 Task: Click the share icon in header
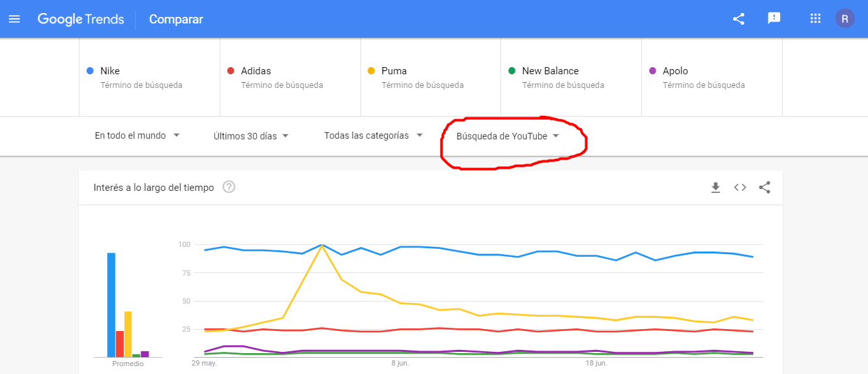738,19
